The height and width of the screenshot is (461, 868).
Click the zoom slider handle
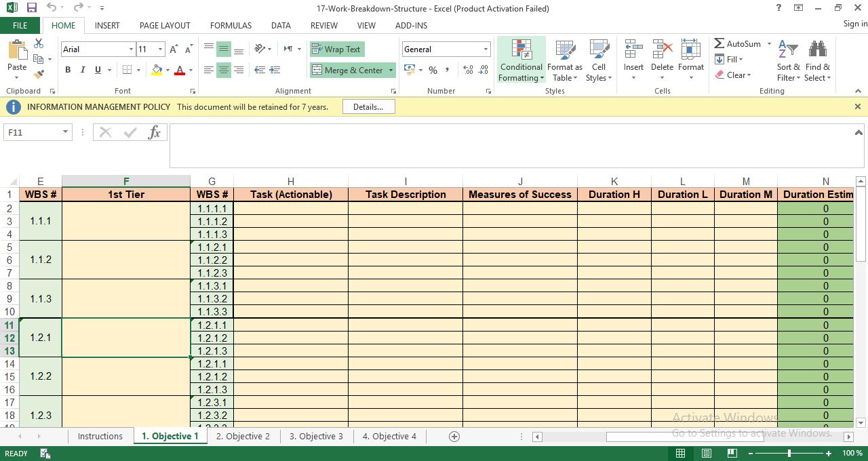(x=789, y=453)
